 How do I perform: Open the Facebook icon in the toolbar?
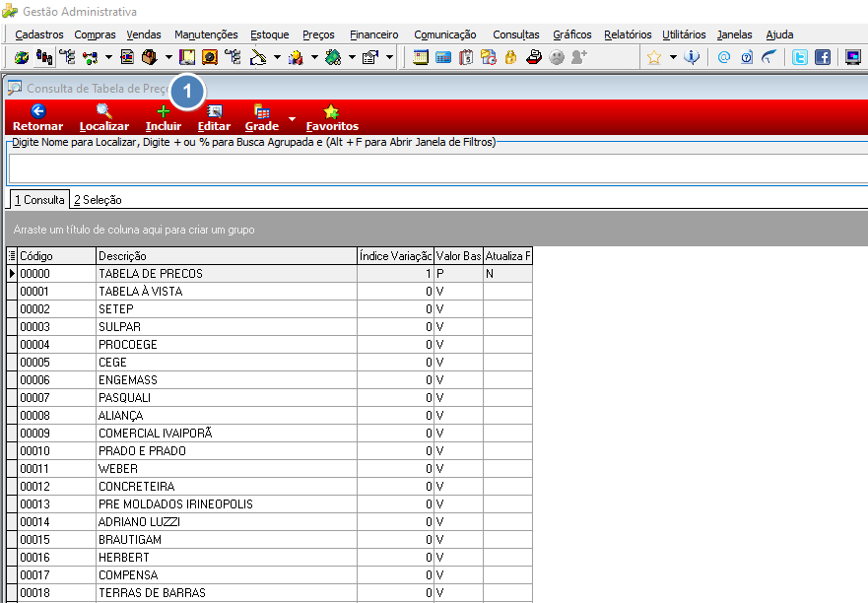click(823, 57)
